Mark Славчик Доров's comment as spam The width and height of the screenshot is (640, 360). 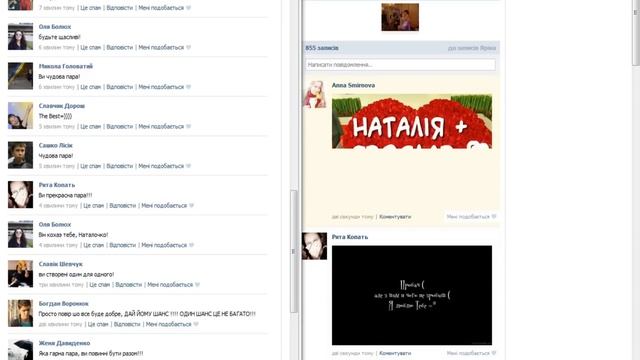click(x=91, y=127)
